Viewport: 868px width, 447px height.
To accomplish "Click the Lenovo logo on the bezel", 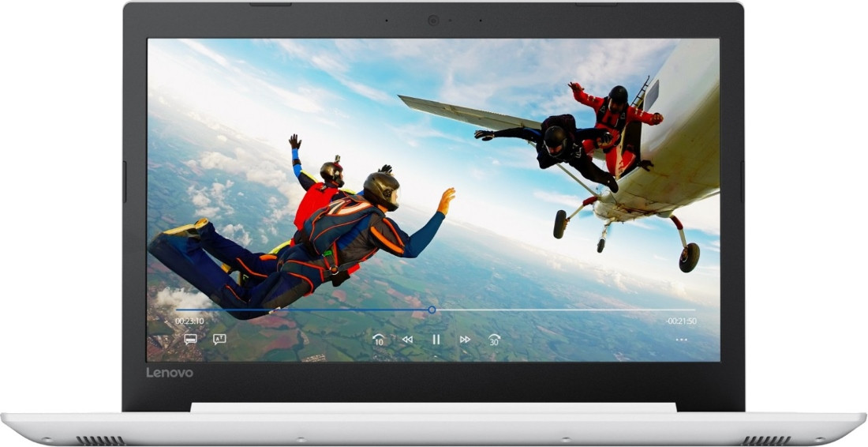I will (x=169, y=373).
